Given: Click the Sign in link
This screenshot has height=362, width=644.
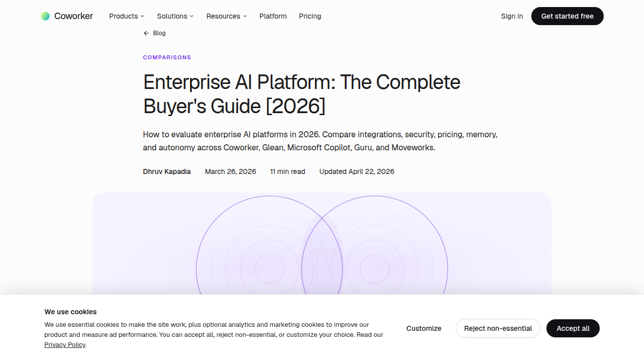Looking at the screenshot, I should point(512,16).
